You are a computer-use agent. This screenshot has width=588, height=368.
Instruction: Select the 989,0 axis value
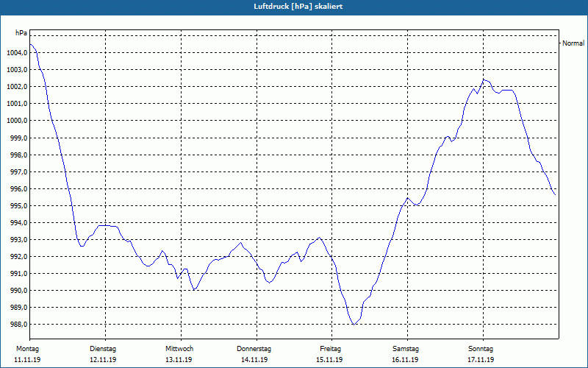(x=18, y=308)
